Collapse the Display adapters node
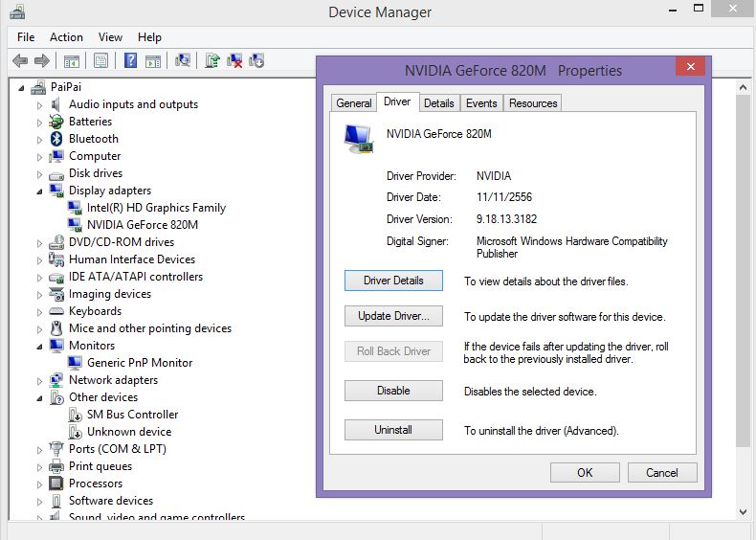756x540 pixels. pos(39,191)
